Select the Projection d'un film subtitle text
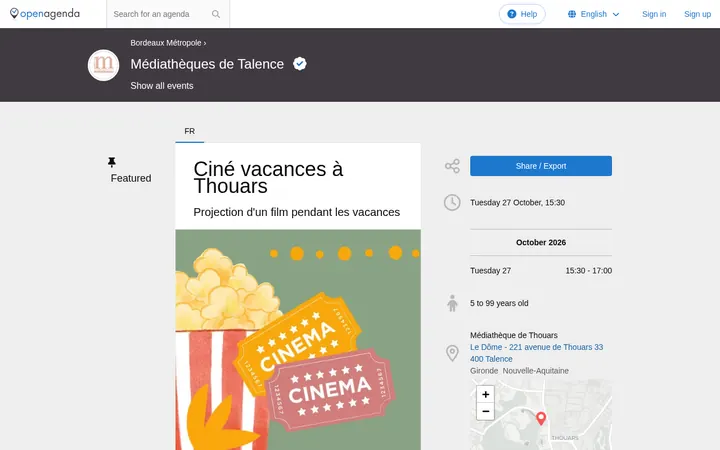 296,212
